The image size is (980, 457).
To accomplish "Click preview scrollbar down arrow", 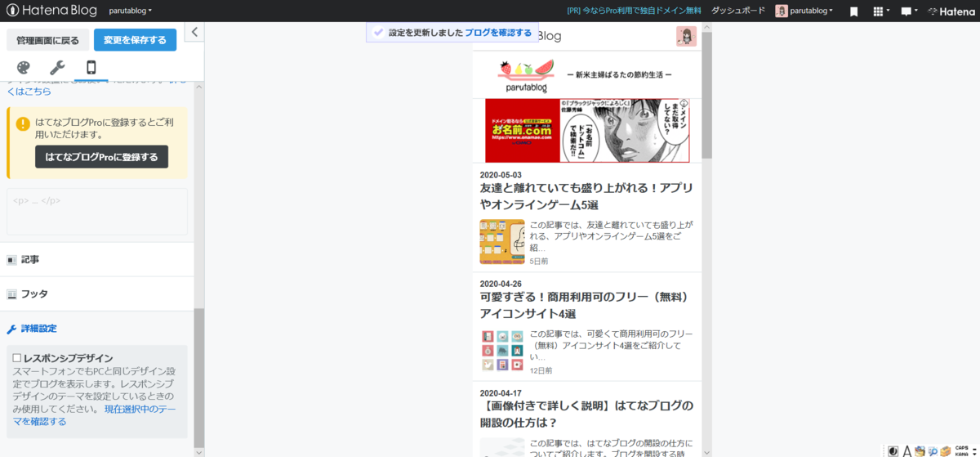I will point(707,450).
